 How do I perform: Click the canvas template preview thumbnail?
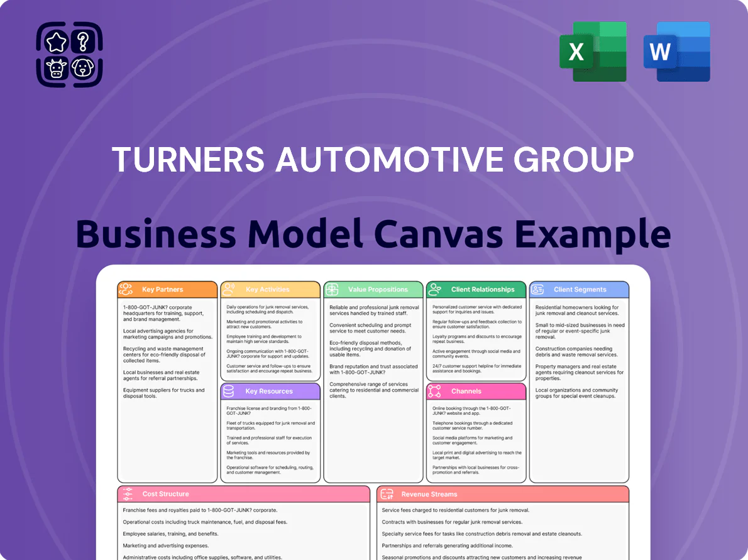point(373,412)
